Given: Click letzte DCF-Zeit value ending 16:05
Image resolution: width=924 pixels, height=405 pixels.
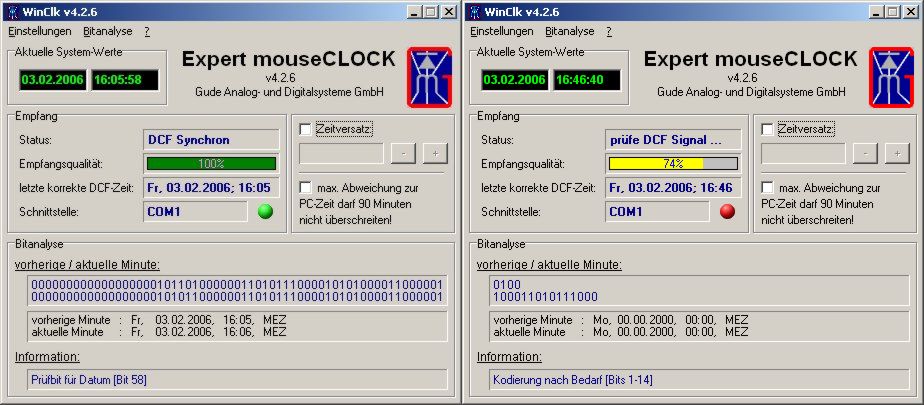Looking at the screenshot, I should (212, 188).
